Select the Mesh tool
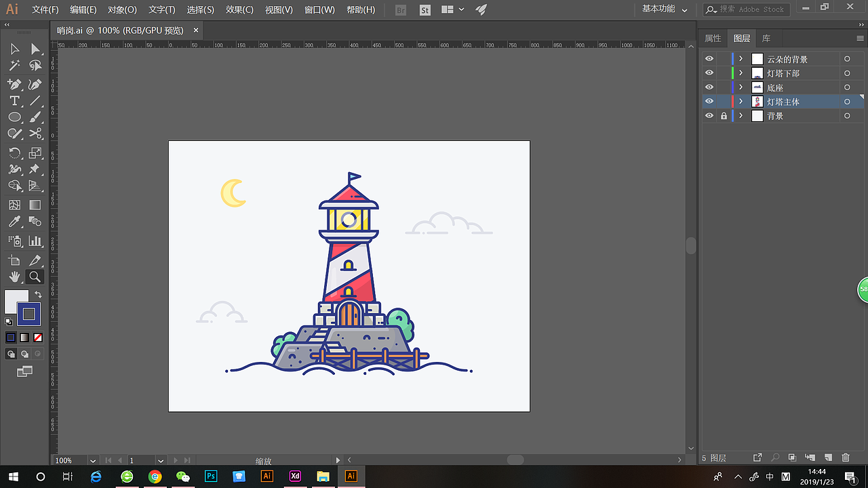 14,205
